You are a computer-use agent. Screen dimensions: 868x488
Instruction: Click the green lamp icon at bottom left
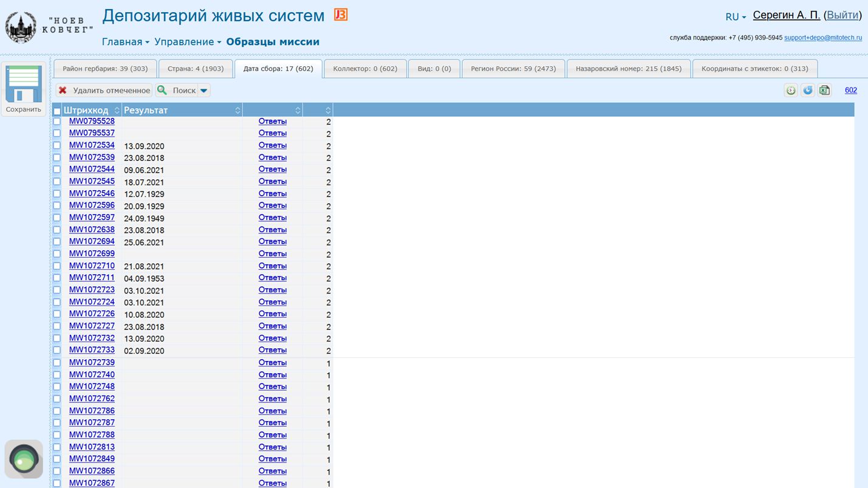tap(24, 459)
